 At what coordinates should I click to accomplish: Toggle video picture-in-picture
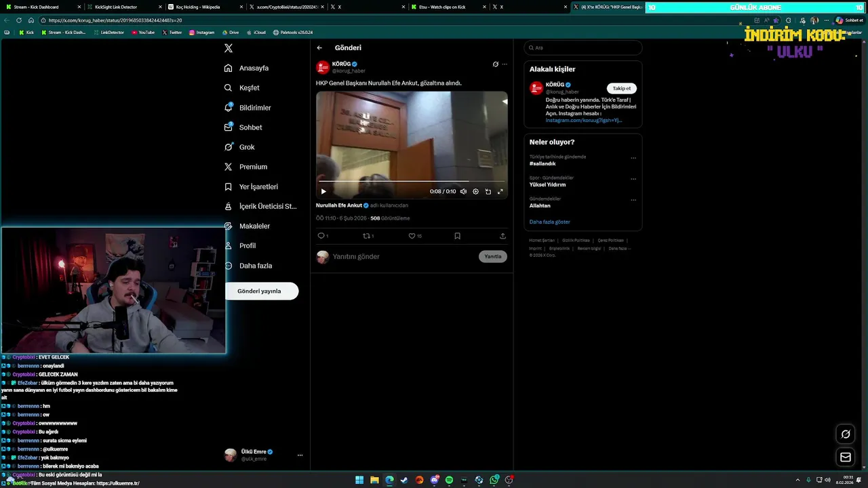[x=488, y=191]
